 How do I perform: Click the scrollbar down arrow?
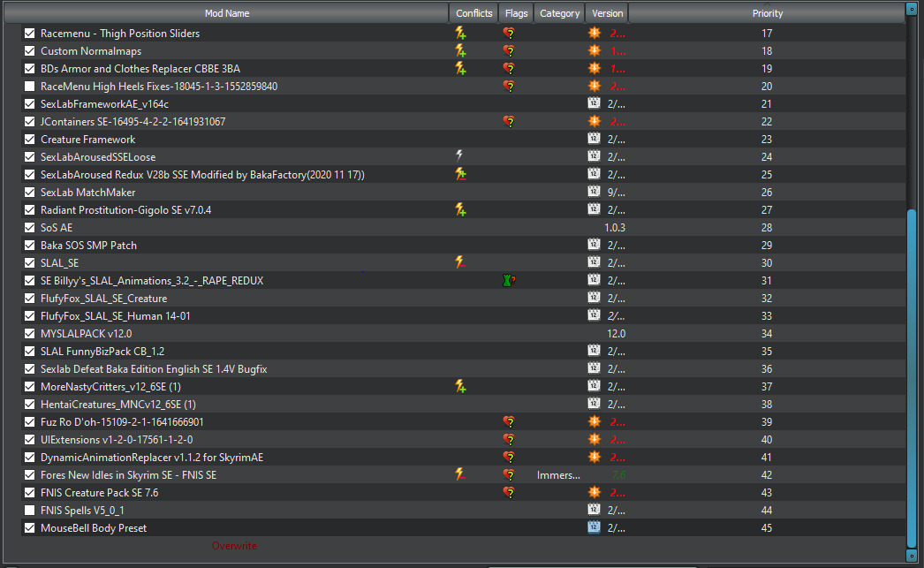912,555
